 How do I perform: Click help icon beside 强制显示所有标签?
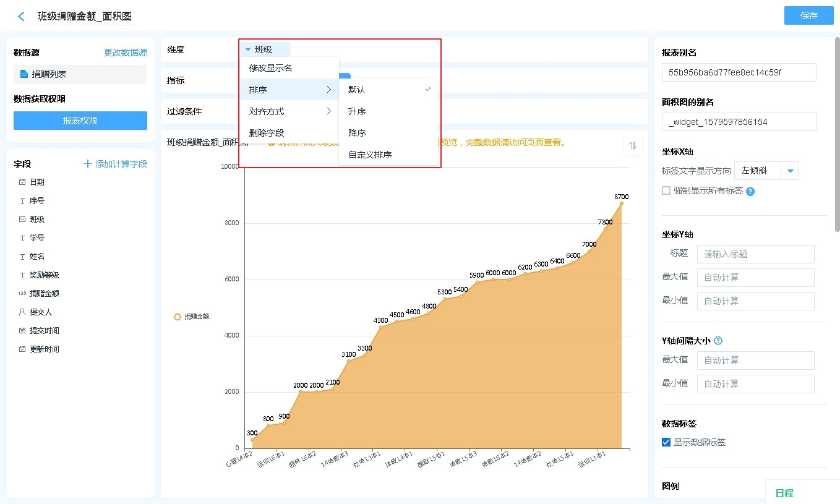click(x=750, y=192)
